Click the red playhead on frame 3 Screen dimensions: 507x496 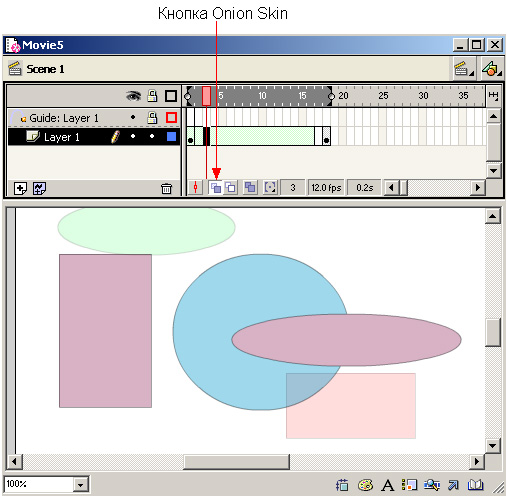pos(206,96)
